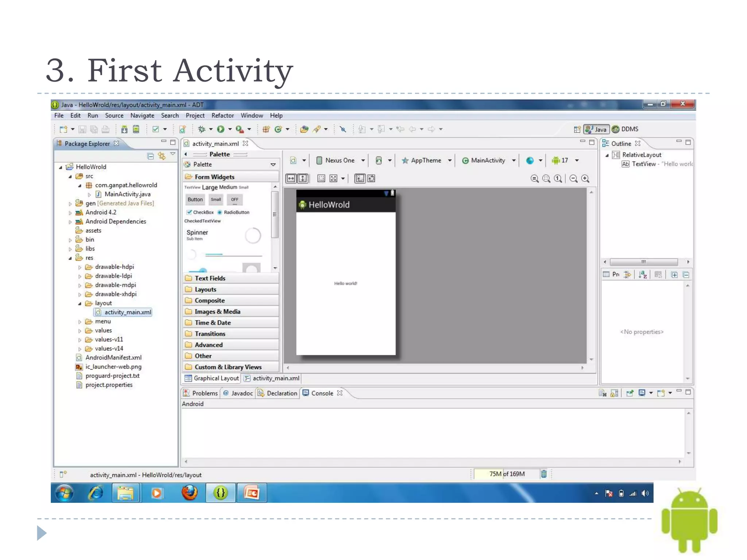Screen dimensions: 747x560
Task: Toggle fill width layout button
Action: [291, 178]
